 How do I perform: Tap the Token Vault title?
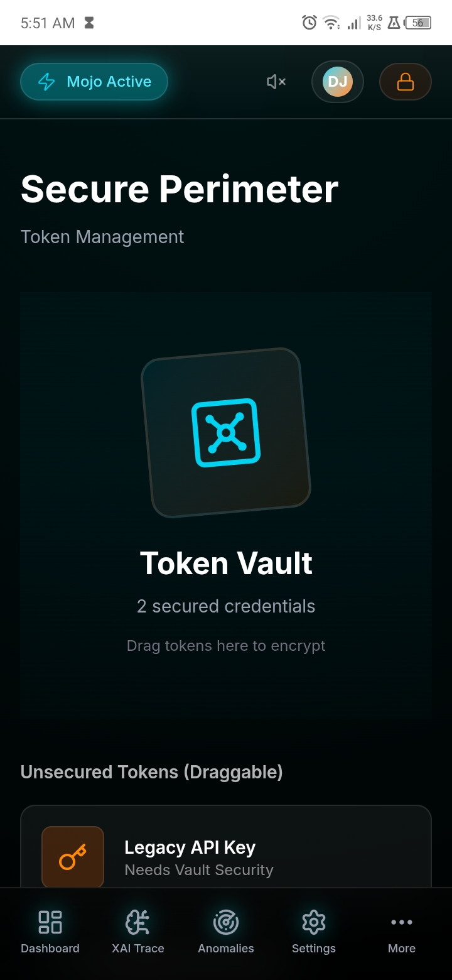point(226,563)
